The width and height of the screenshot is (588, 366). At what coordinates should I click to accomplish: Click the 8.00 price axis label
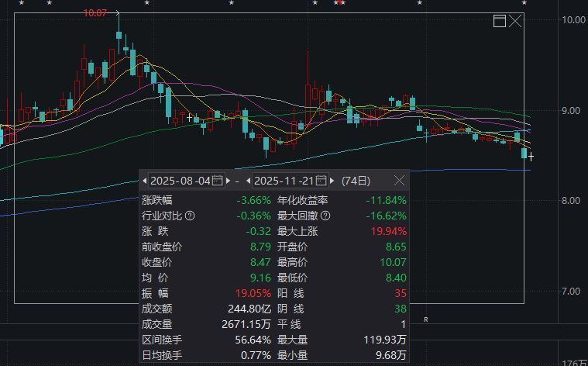pos(570,201)
